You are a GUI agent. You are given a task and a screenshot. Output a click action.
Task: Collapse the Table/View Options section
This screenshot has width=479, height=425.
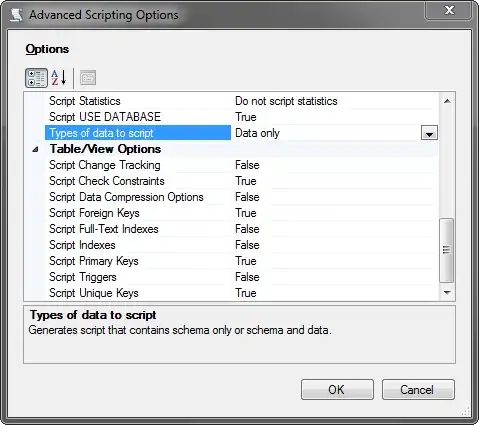click(x=35, y=149)
